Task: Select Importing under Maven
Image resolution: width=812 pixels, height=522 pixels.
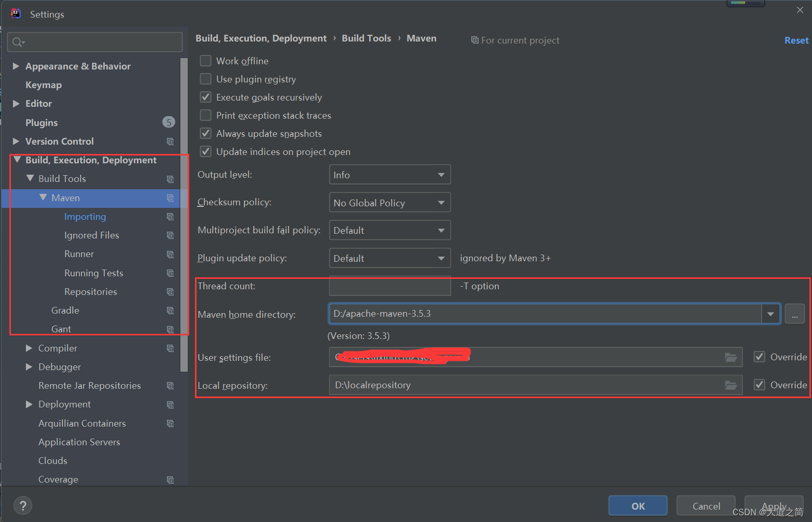Action: 85,217
